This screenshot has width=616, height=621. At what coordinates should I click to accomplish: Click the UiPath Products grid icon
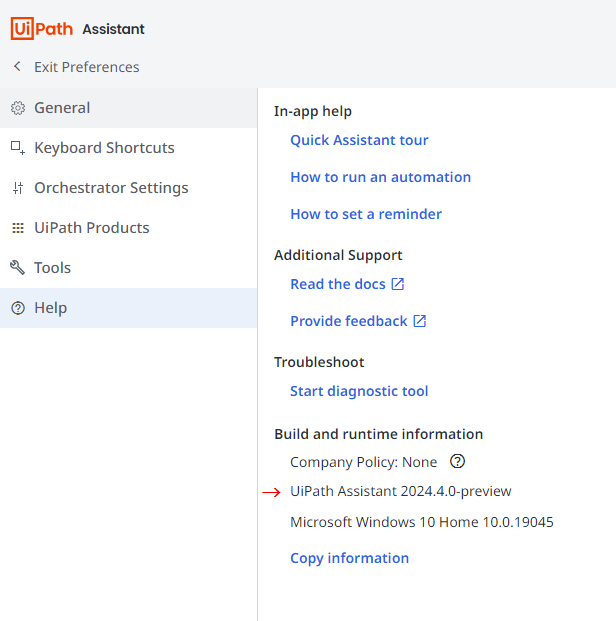tap(17, 228)
